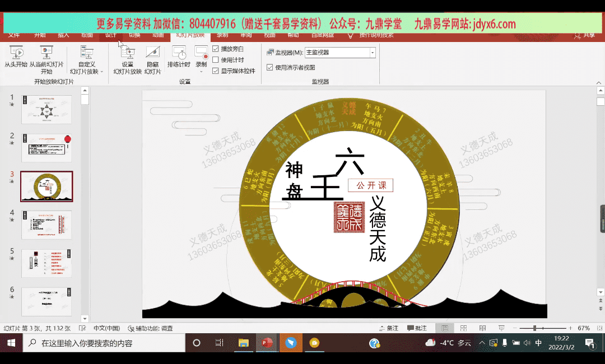Click the zoom slider in status bar
Image resolution: width=605 pixels, height=364 pixels.
pyautogui.click(x=534, y=328)
